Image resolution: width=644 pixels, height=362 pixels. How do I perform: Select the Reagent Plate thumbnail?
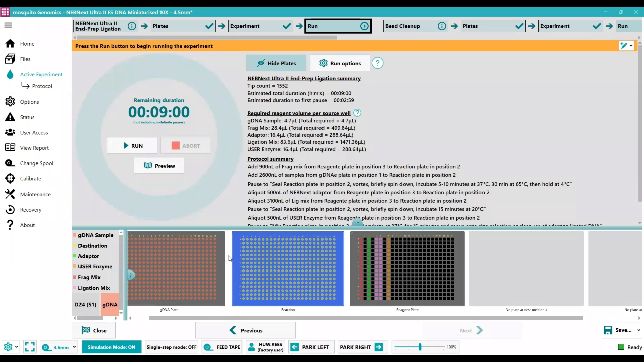click(407, 268)
